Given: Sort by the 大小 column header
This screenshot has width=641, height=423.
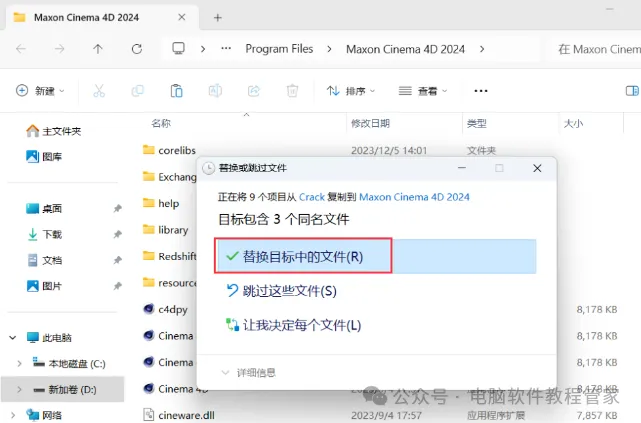Looking at the screenshot, I should pyautogui.click(x=574, y=123).
